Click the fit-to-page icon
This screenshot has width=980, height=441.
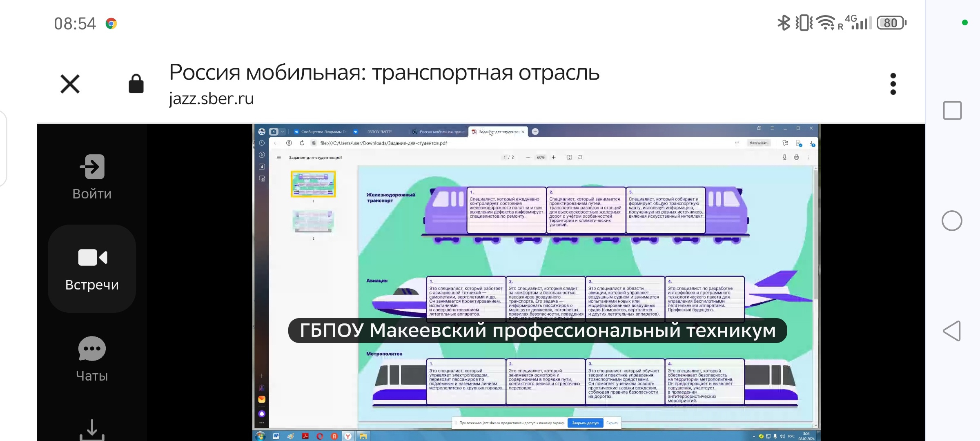pos(569,157)
